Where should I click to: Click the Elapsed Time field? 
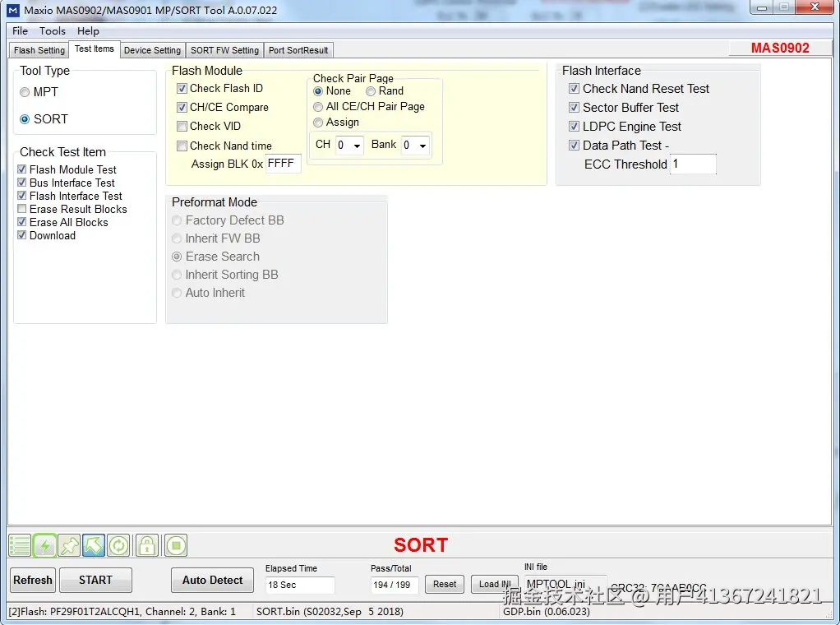point(300,585)
